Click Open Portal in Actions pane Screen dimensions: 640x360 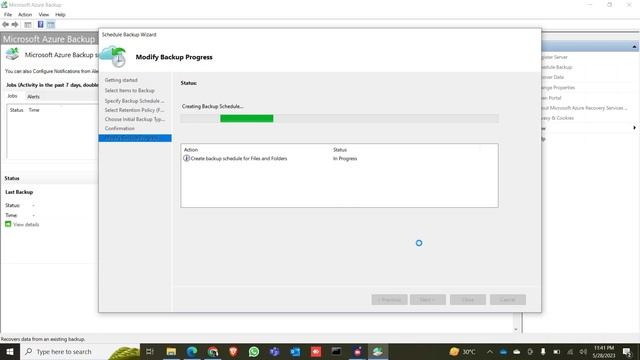tap(551, 98)
